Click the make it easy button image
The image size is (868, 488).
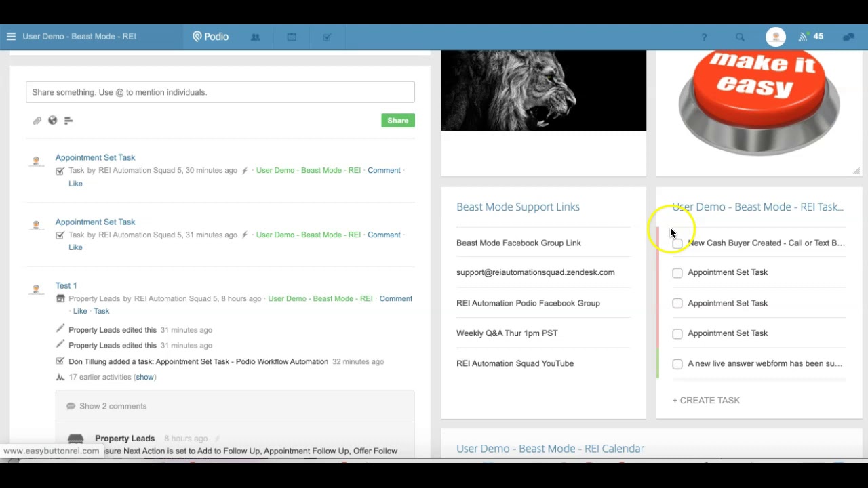(759, 102)
